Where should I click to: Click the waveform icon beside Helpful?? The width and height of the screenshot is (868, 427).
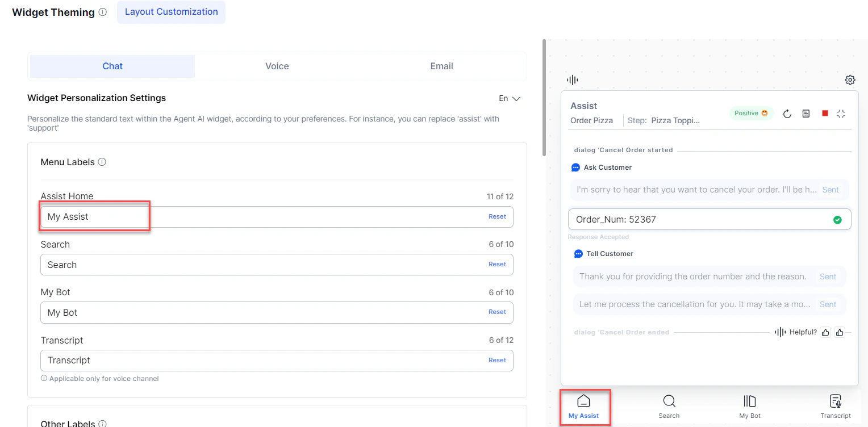coord(781,332)
